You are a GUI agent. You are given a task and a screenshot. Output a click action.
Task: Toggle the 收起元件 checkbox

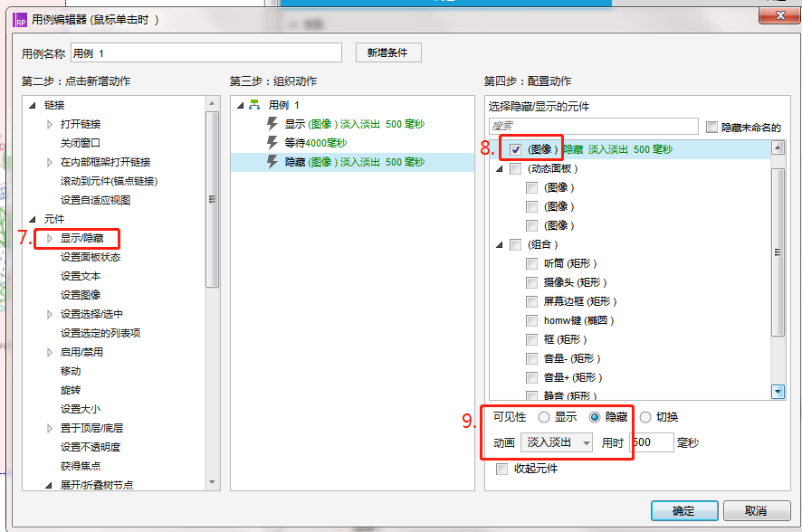coord(501,469)
